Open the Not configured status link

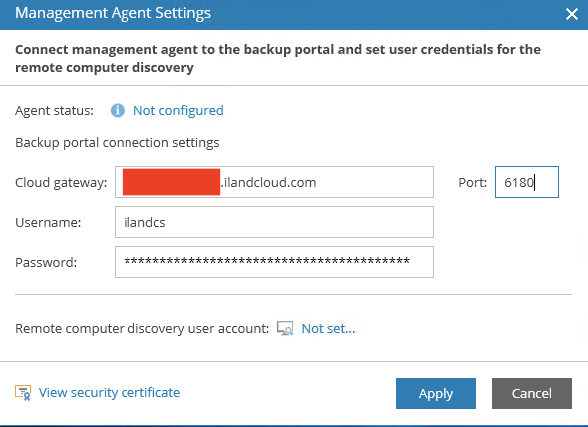coord(178,111)
